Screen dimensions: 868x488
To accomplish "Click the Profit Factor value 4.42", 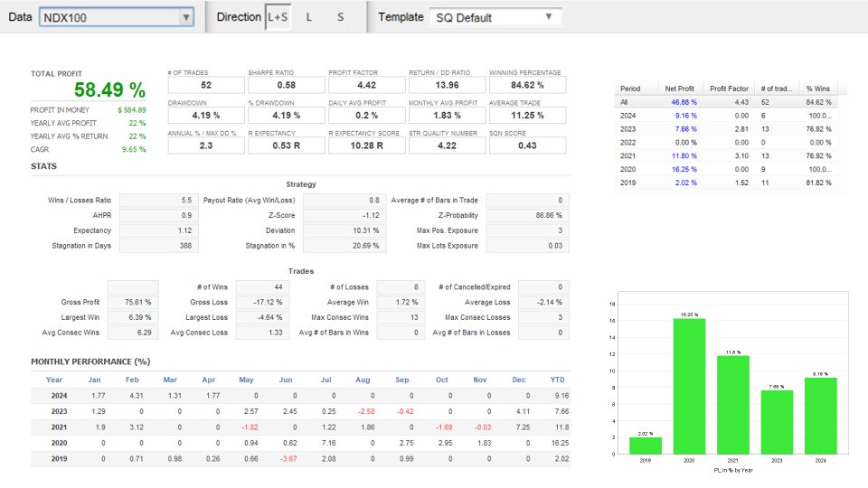I will (x=366, y=85).
